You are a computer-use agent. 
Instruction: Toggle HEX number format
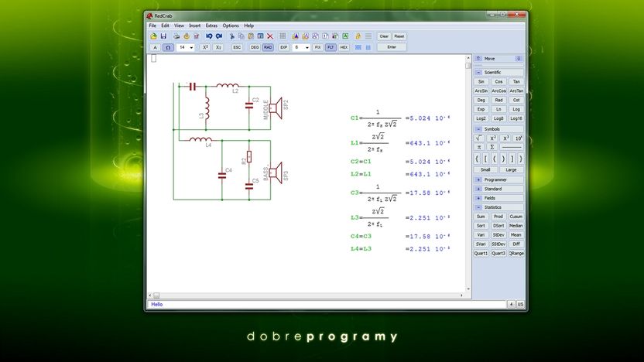[344, 47]
